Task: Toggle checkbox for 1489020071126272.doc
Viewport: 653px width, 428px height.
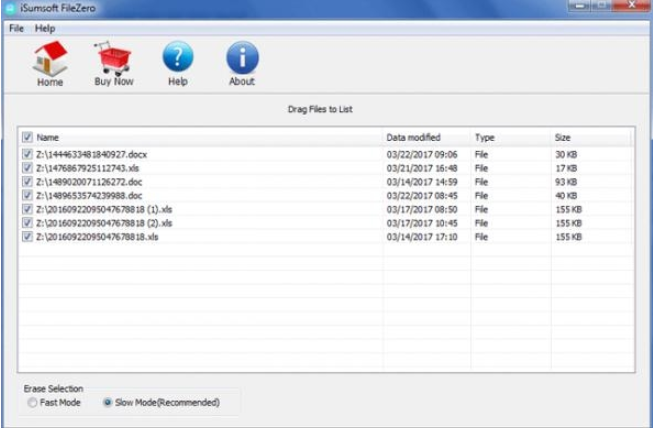Action: [x=27, y=182]
